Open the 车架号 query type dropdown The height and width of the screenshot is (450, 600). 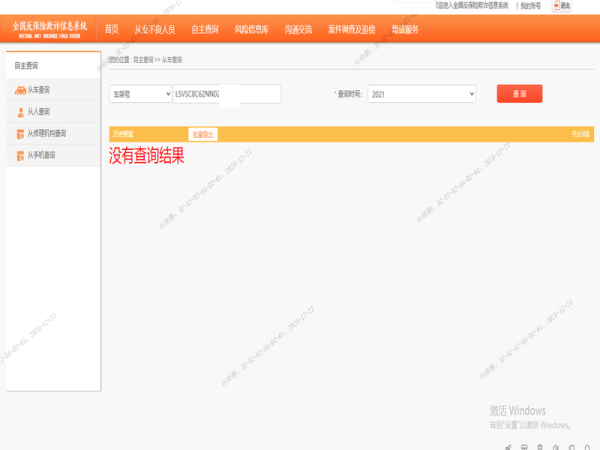click(140, 94)
